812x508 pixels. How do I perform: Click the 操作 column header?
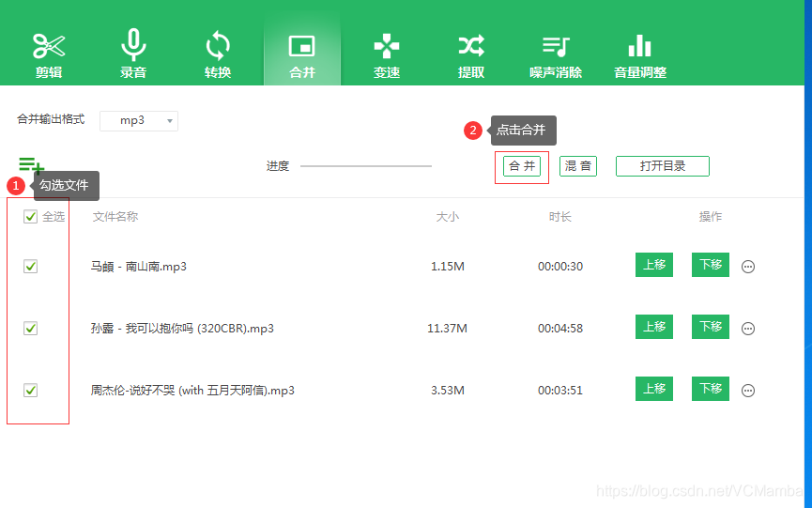tap(710, 217)
